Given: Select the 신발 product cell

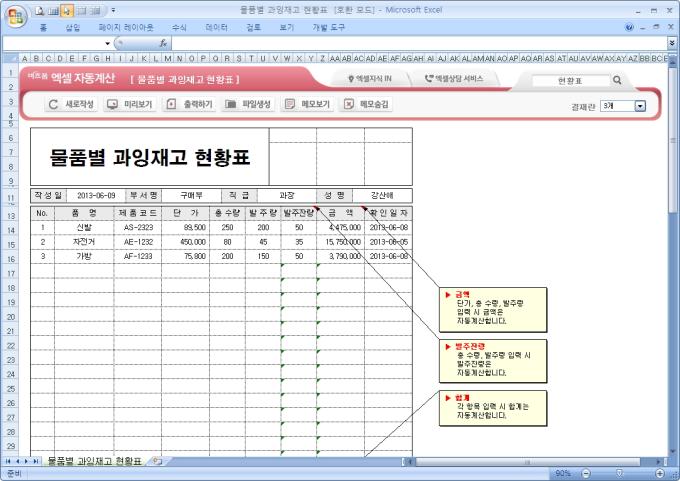Looking at the screenshot, I should 84,227.
